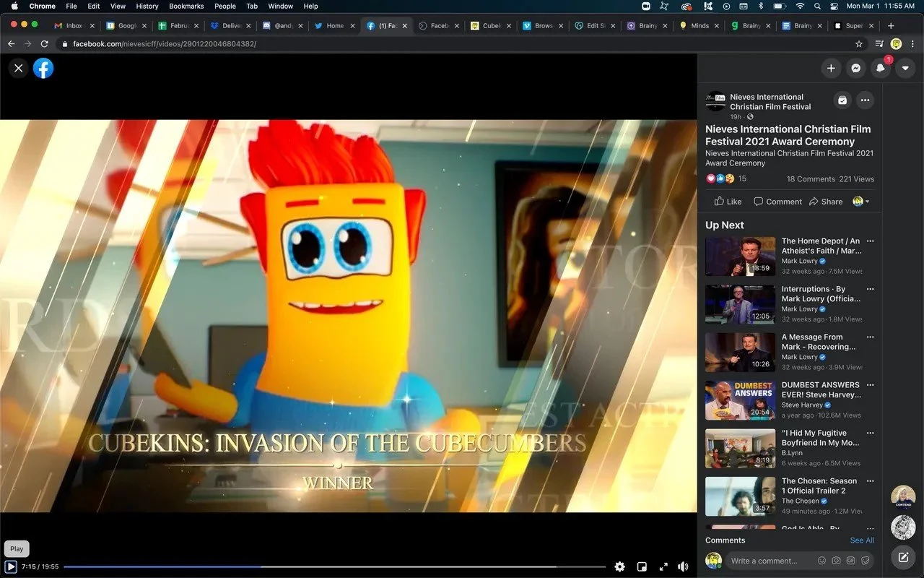Image resolution: width=924 pixels, height=578 pixels.
Task: Open options for Interruptions video
Action: tap(870, 289)
